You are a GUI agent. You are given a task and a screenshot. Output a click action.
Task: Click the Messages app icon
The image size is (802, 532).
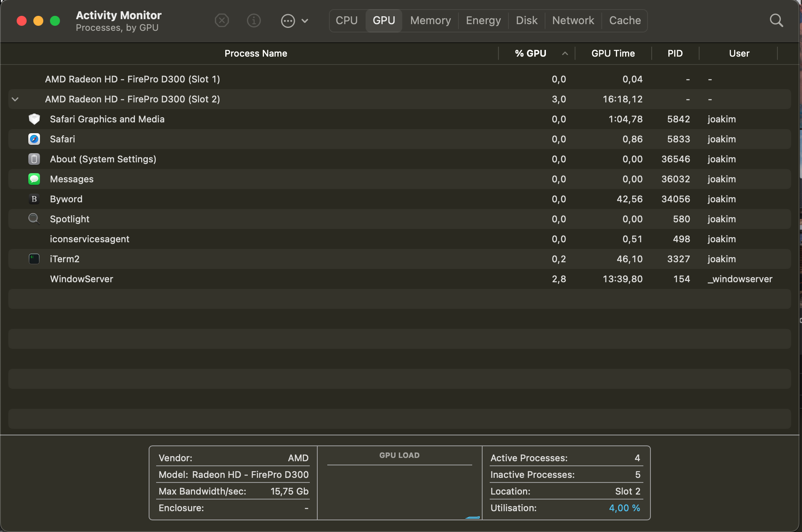click(34, 179)
